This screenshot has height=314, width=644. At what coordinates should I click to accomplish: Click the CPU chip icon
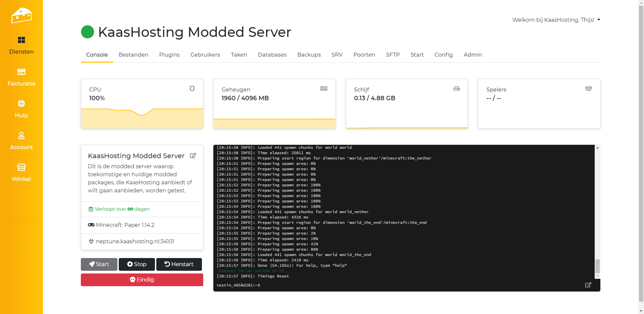pyautogui.click(x=192, y=88)
